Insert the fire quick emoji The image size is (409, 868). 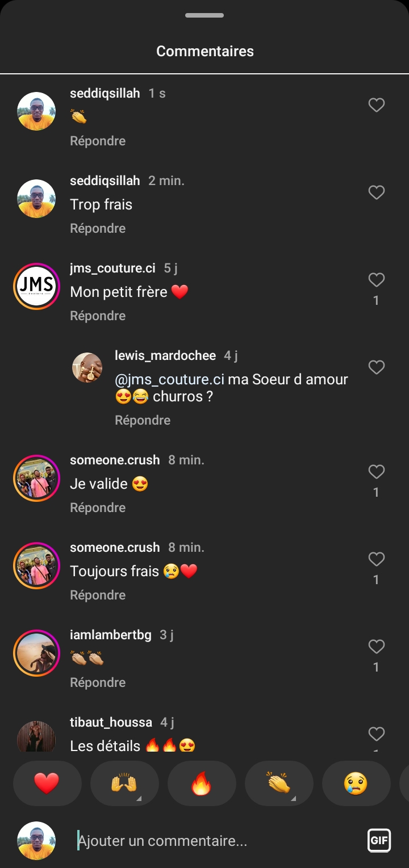pyautogui.click(x=201, y=783)
